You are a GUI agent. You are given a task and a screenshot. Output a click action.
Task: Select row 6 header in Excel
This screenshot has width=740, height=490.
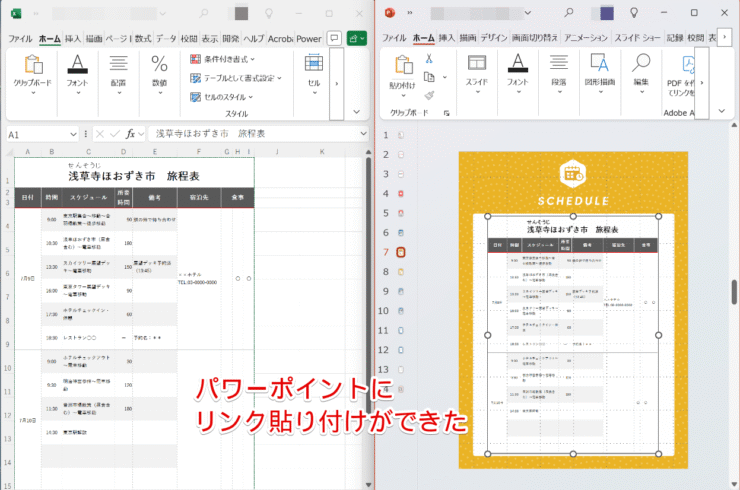coord(7,273)
